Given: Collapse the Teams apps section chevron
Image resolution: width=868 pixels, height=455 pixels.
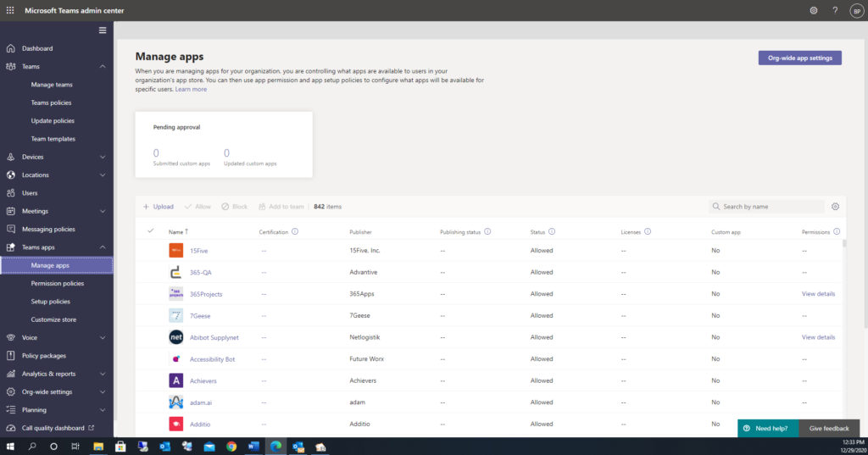Looking at the screenshot, I should (103, 247).
